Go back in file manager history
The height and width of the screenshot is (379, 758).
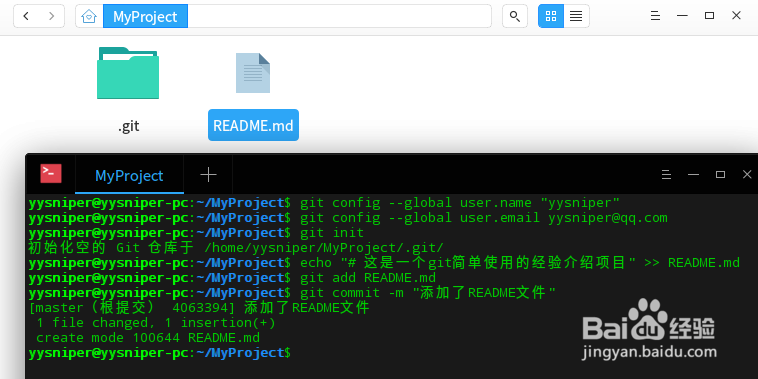coord(26,16)
